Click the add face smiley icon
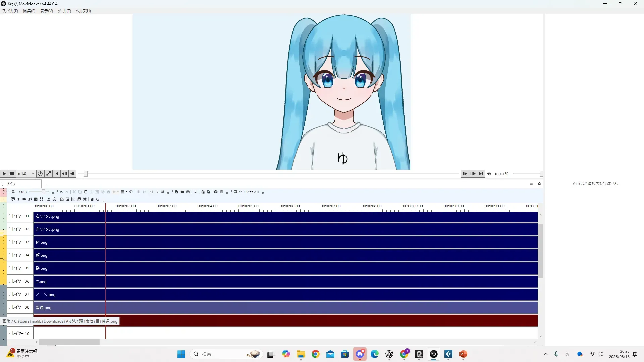 [x=54, y=199]
